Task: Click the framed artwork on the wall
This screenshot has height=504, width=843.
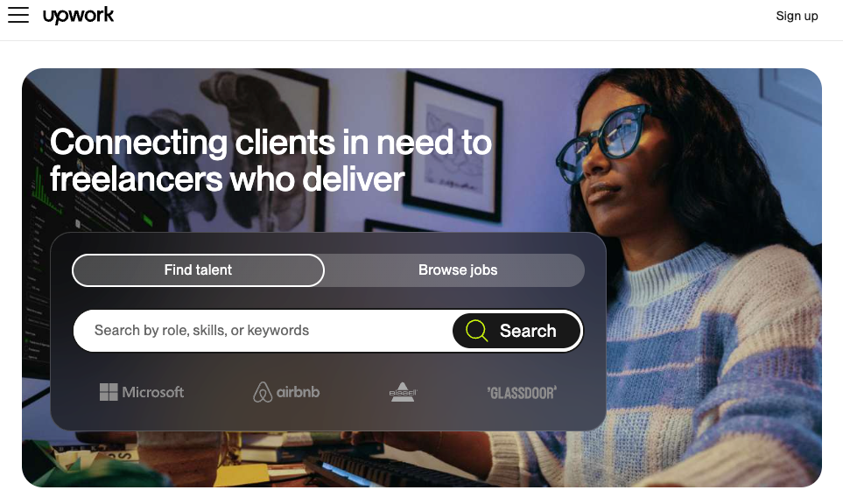Action: pos(453,147)
